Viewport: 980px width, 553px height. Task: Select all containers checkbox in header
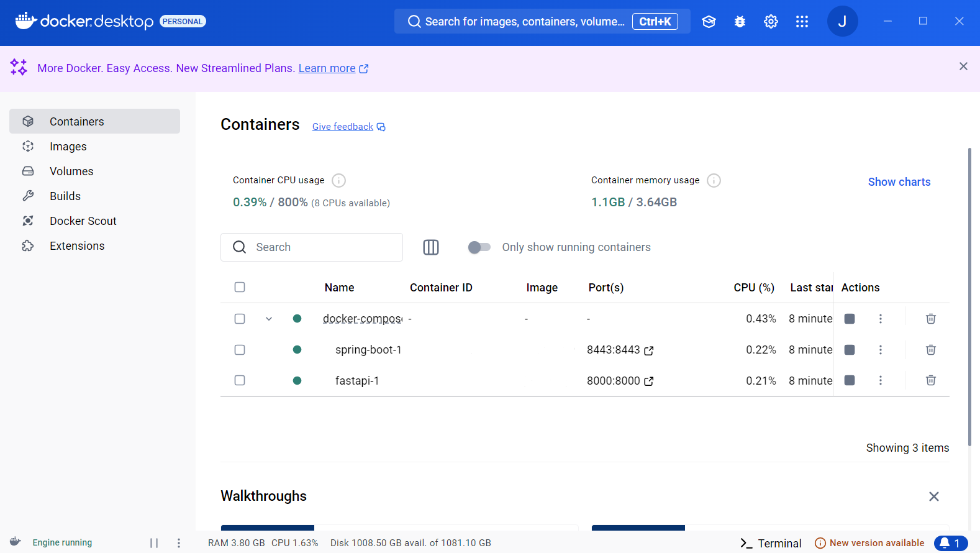pyautogui.click(x=240, y=287)
